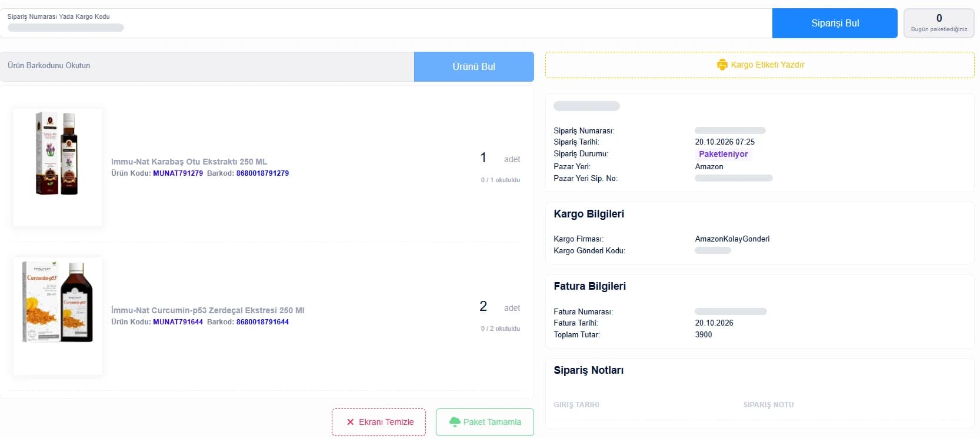Click the Sipariş Notları heading
The width and height of the screenshot is (980, 439).
point(588,370)
